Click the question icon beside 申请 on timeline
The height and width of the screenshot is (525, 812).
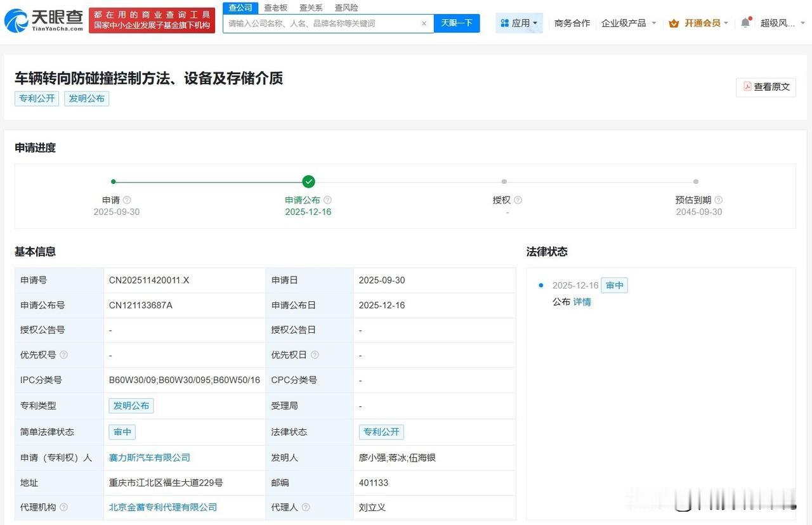126,199
